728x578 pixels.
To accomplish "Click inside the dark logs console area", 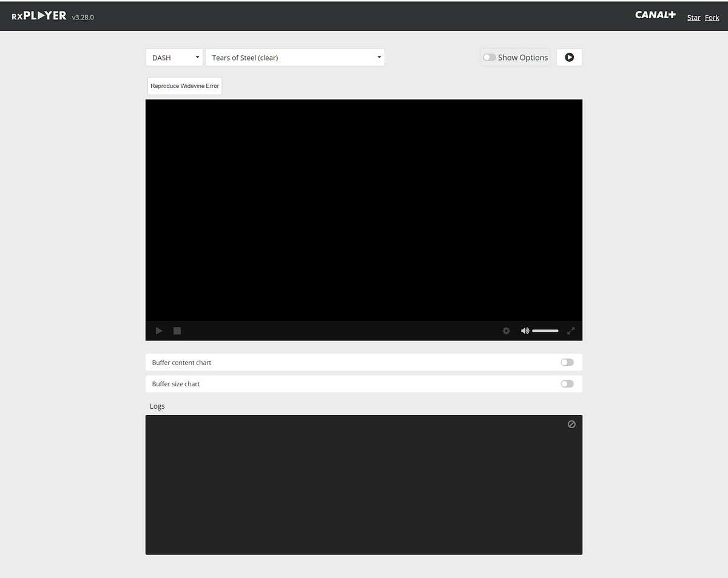I will pyautogui.click(x=363, y=485).
